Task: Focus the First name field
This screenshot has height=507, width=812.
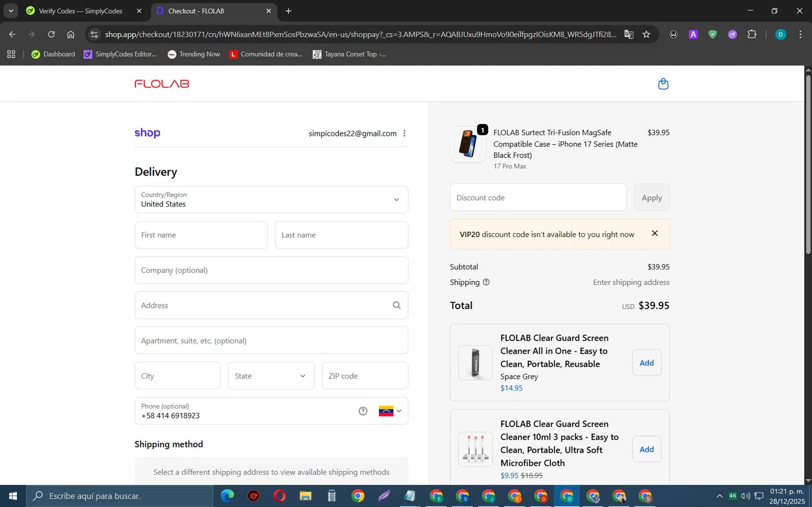Action: point(201,235)
